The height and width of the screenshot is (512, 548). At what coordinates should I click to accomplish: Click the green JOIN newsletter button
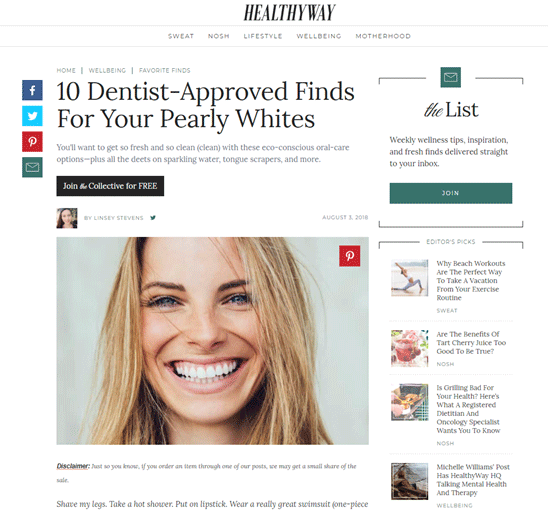click(x=451, y=193)
